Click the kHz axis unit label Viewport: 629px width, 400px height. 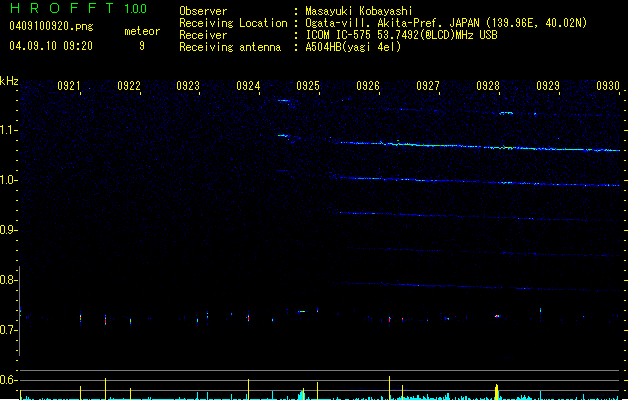pos(9,81)
